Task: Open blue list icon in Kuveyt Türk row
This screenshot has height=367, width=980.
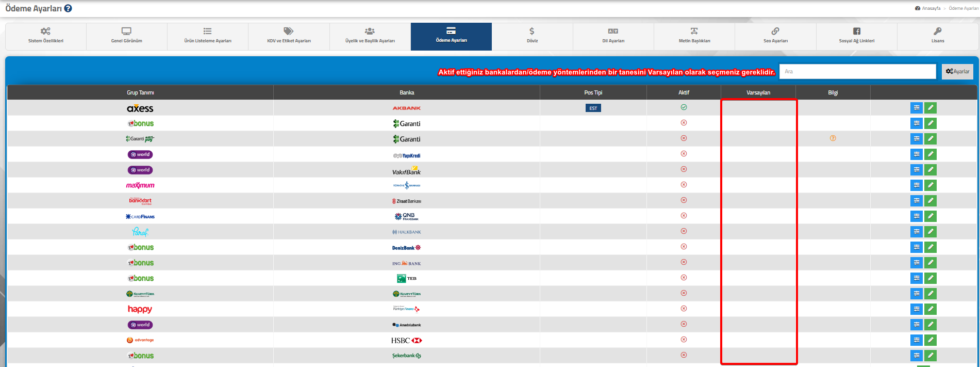Action: pyautogui.click(x=917, y=294)
